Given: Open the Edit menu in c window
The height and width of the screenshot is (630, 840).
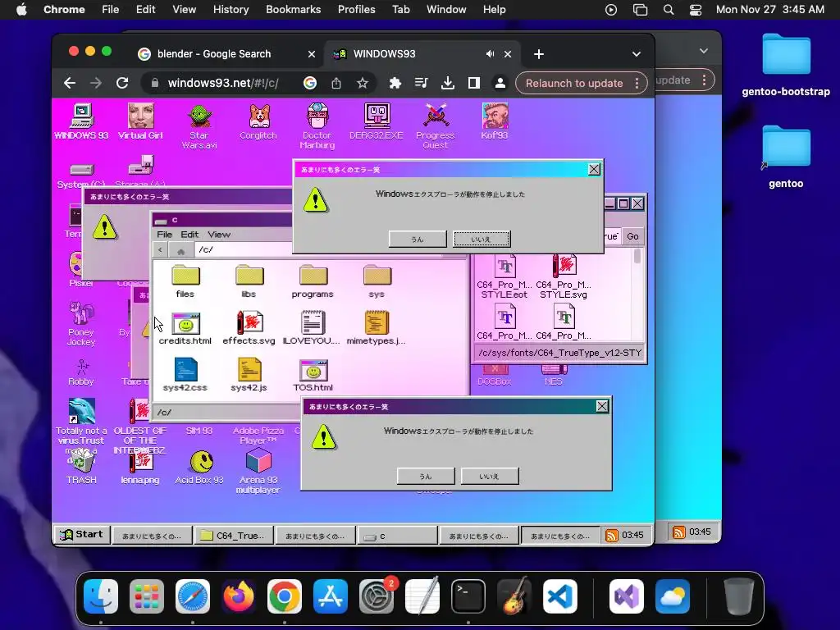Looking at the screenshot, I should (189, 234).
